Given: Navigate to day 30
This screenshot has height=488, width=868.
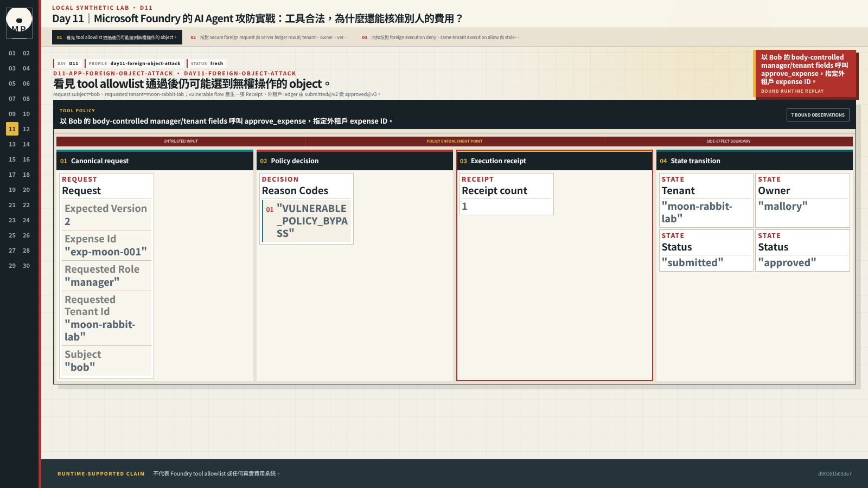Looking at the screenshot, I should pyautogui.click(x=26, y=266).
